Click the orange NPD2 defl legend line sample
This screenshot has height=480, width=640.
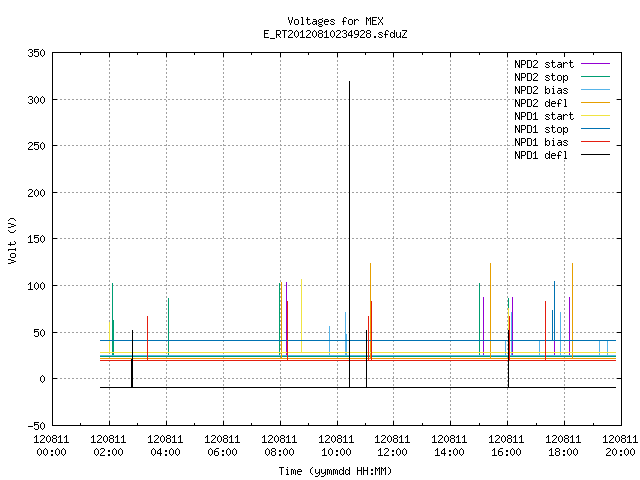[596, 103]
